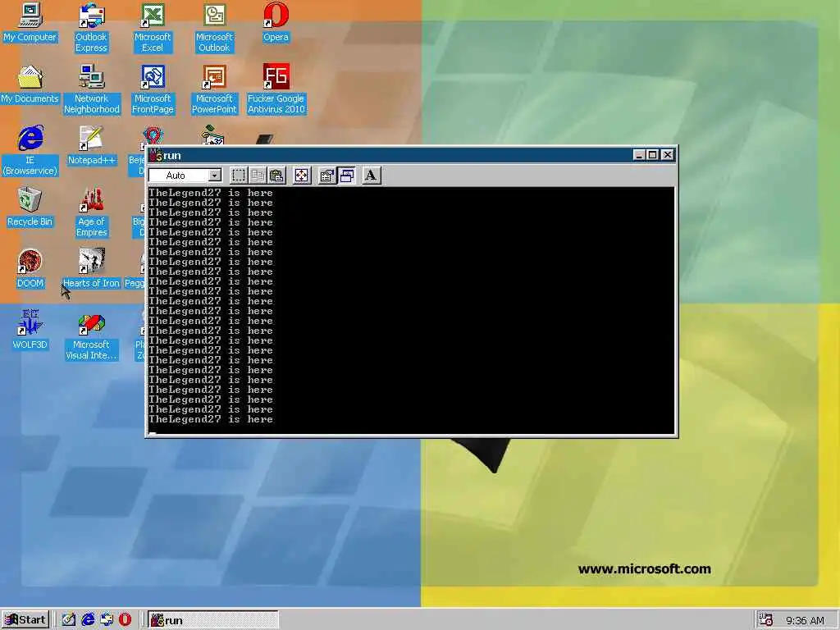Select Hearts of Iron desktop shortcut
The height and width of the screenshot is (630, 840).
[92, 269]
